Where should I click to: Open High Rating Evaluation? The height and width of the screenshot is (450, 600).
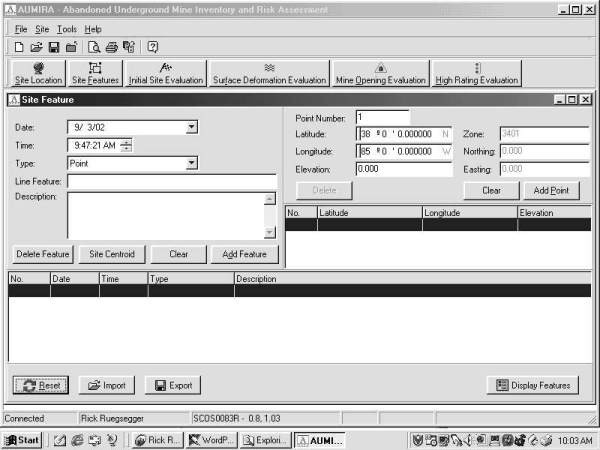click(x=477, y=73)
